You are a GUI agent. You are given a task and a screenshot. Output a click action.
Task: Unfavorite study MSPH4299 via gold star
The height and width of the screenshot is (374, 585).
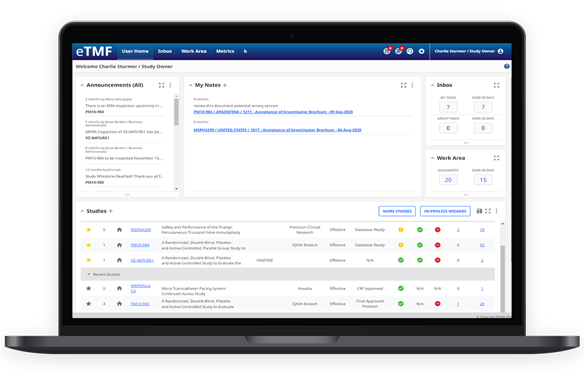[x=89, y=230]
